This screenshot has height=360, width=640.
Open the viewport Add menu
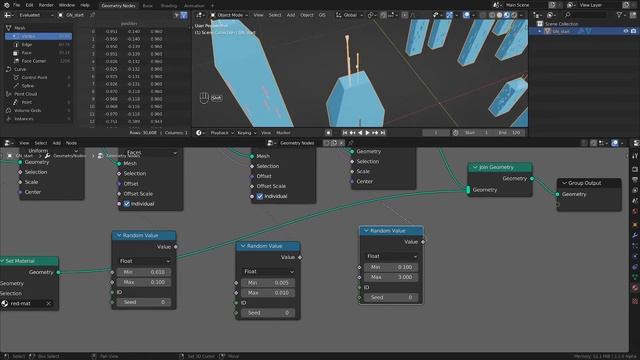point(291,15)
